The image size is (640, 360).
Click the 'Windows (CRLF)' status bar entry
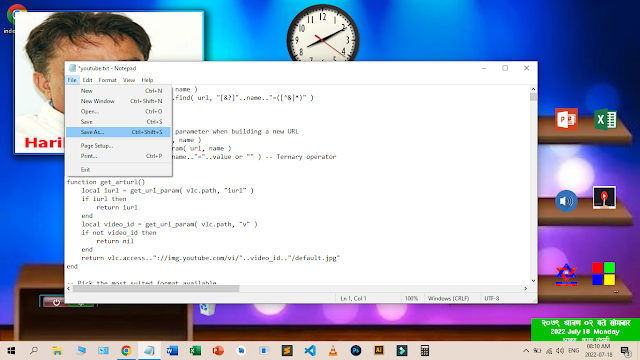click(x=449, y=298)
